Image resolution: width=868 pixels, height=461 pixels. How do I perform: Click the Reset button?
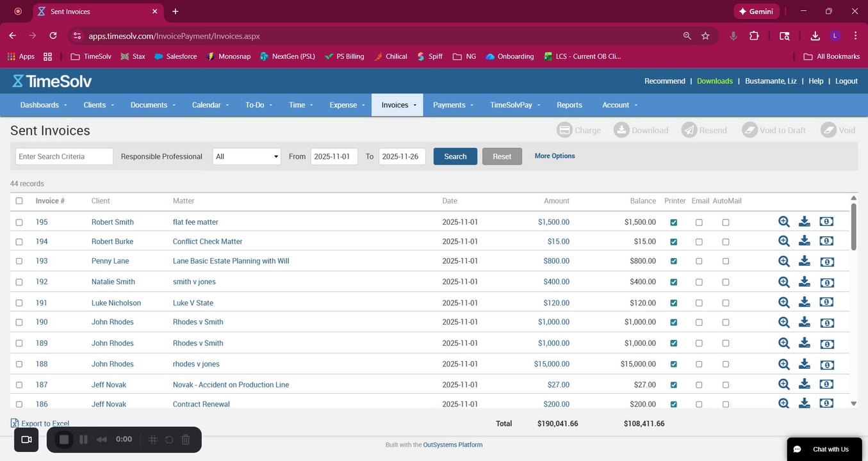[x=502, y=156]
